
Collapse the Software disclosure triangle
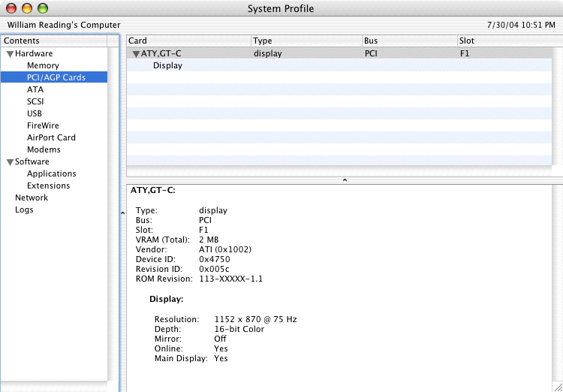(10, 162)
